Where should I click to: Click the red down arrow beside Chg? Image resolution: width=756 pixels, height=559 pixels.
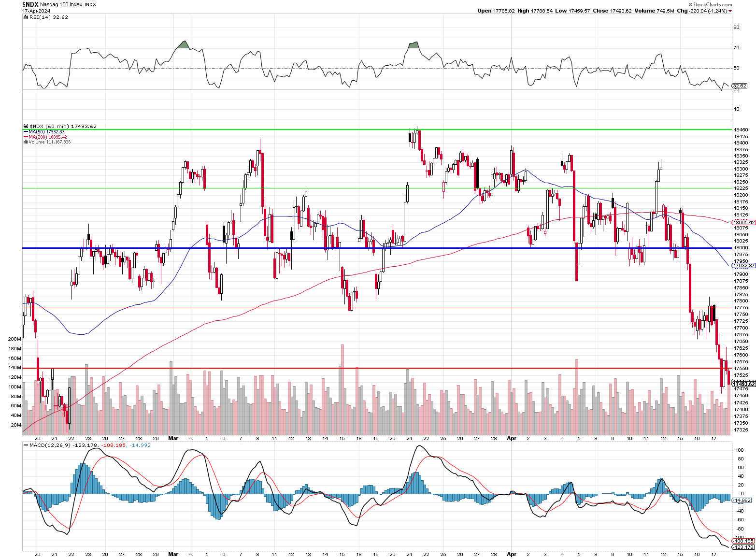pyautogui.click(x=730, y=11)
